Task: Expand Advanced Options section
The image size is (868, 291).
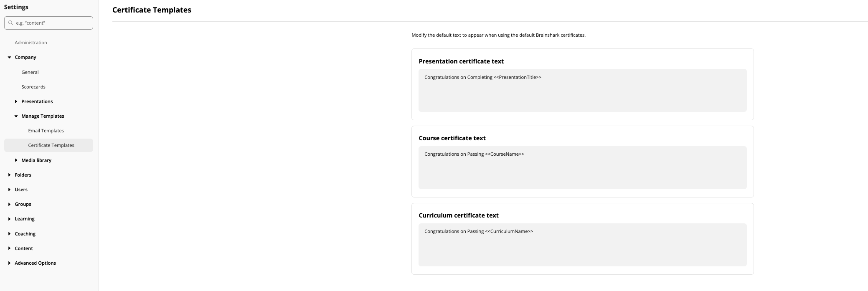Action: click(9, 263)
